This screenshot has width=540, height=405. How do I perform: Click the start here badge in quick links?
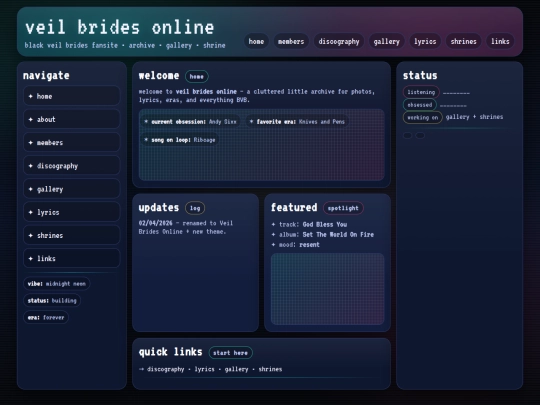231,353
